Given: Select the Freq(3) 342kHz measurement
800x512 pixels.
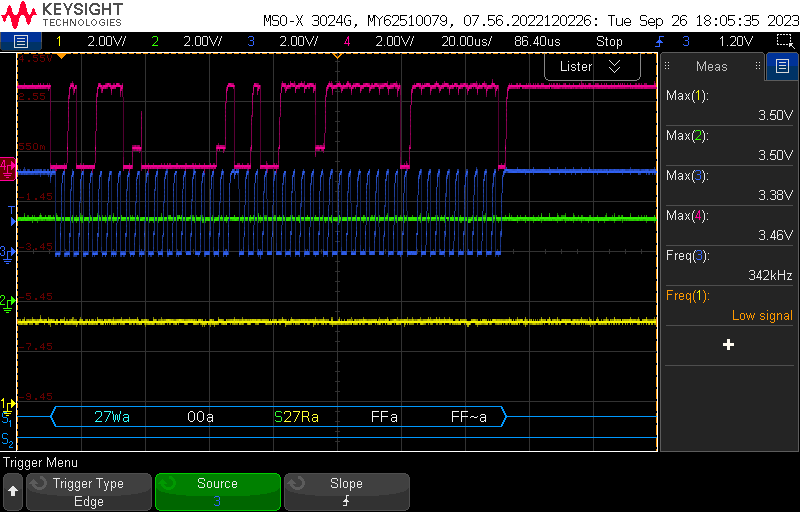Looking at the screenshot, I should 729,265.
